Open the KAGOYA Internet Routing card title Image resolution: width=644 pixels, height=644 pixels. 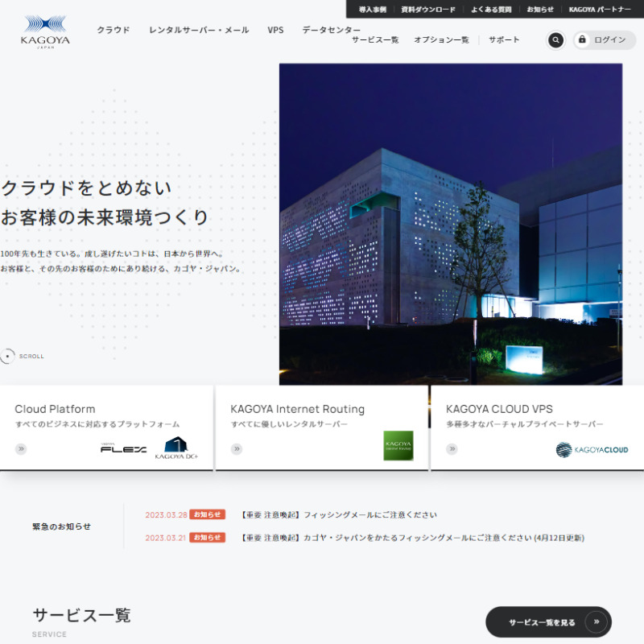click(297, 409)
